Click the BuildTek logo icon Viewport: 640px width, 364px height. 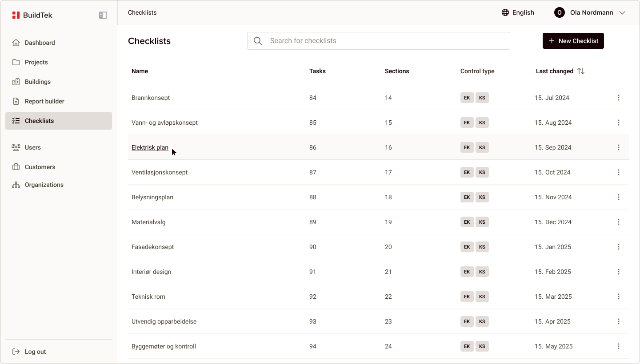click(x=16, y=15)
